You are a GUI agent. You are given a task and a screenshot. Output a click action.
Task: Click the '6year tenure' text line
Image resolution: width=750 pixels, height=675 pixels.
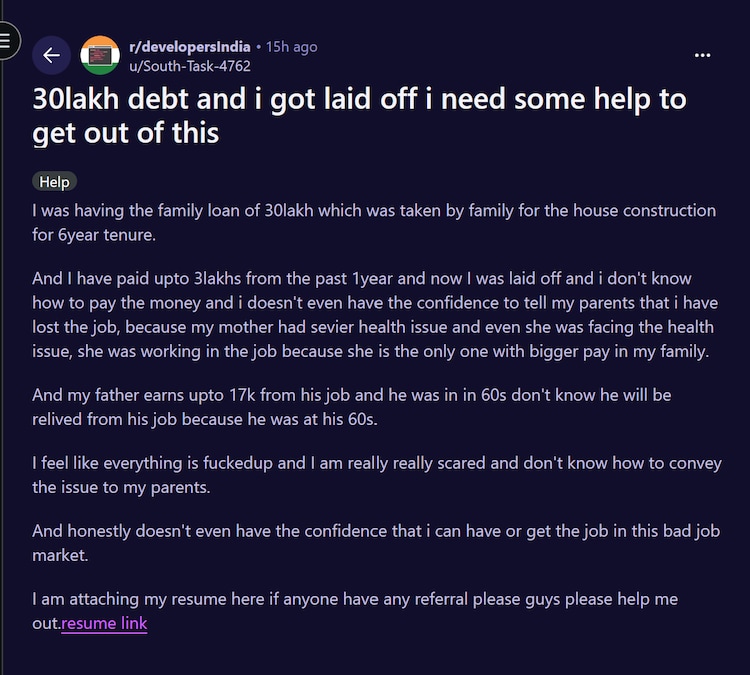(x=94, y=235)
